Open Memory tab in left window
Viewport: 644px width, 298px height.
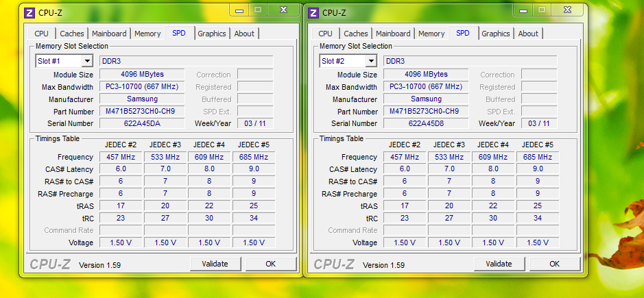coord(147,34)
